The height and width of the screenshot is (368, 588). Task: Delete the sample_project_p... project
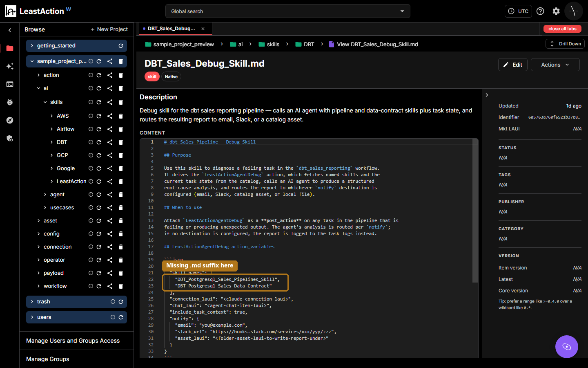121,61
